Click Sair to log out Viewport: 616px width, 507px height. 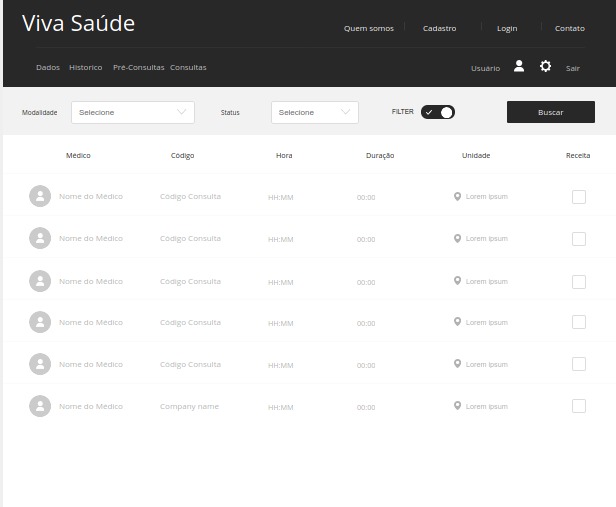tap(573, 68)
